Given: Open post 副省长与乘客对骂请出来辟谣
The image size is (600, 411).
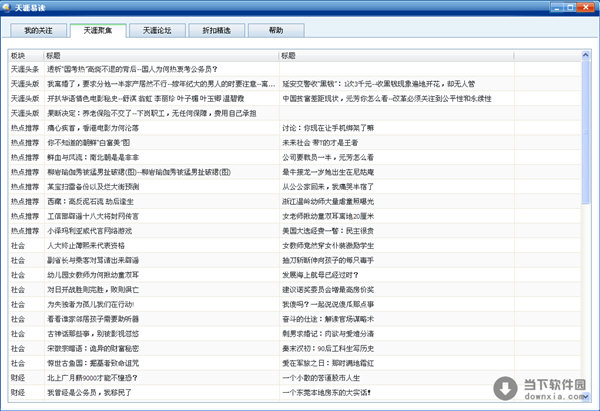Looking at the screenshot, I should [93, 260].
